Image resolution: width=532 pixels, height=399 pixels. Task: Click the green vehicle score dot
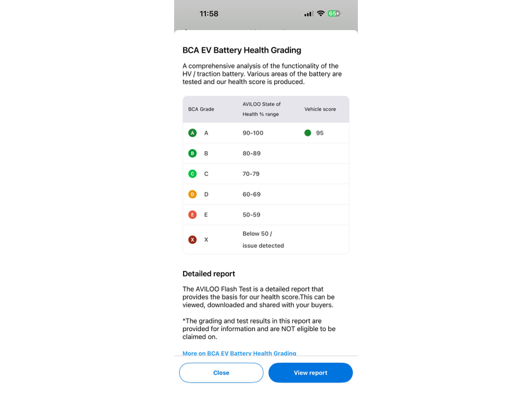(x=307, y=133)
